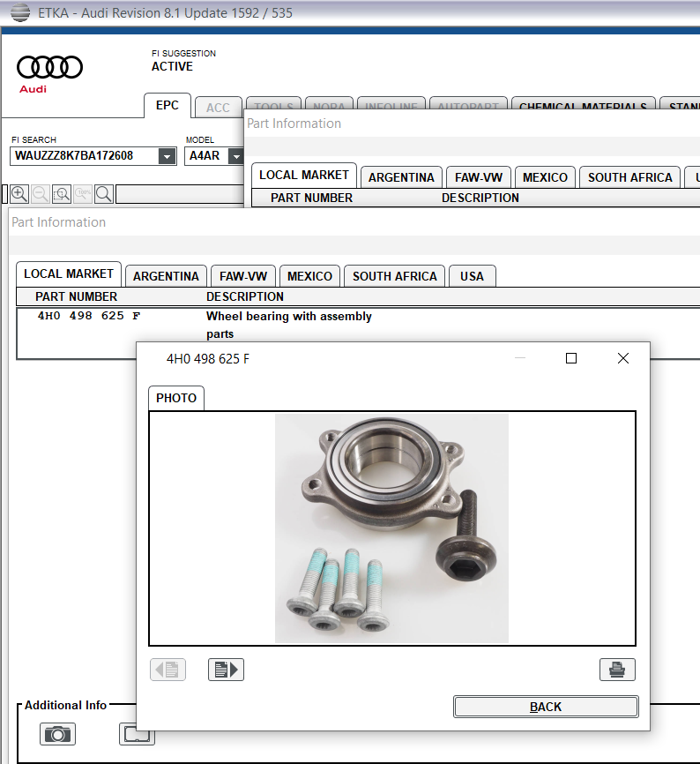Click the FI SEARCH VIN input field

tap(85, 156)
